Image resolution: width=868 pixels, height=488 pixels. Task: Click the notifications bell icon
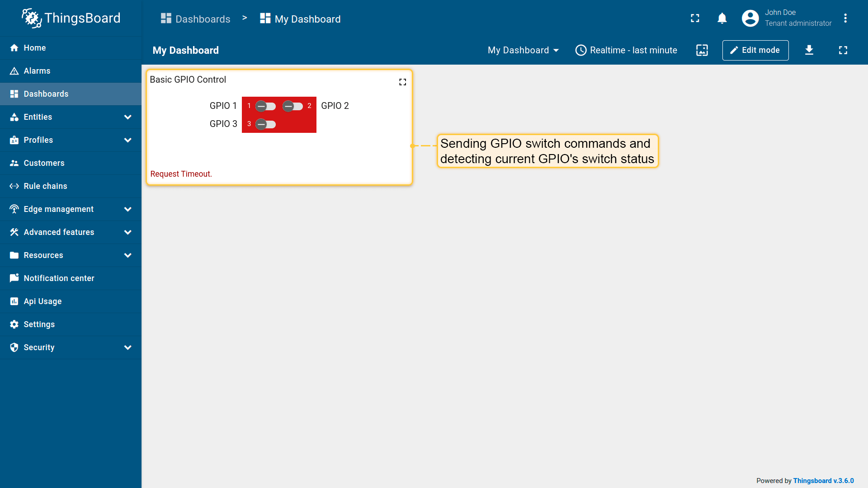point(722,18)
